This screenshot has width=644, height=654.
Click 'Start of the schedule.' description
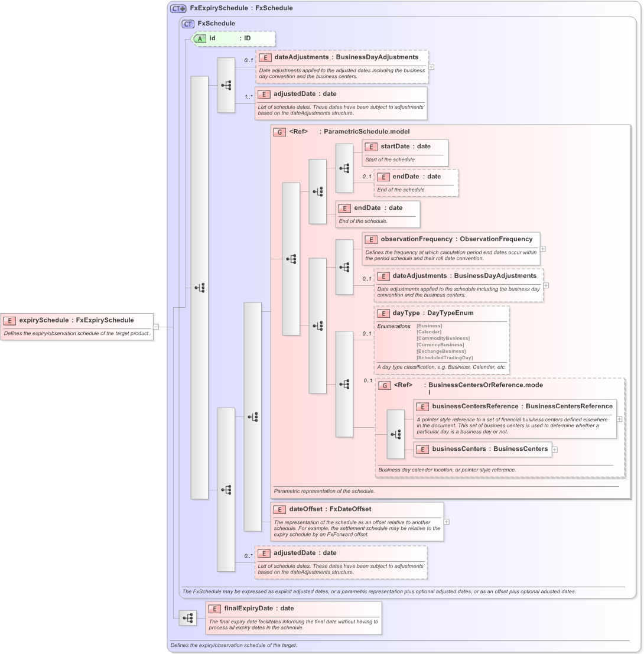coord(391,160)
